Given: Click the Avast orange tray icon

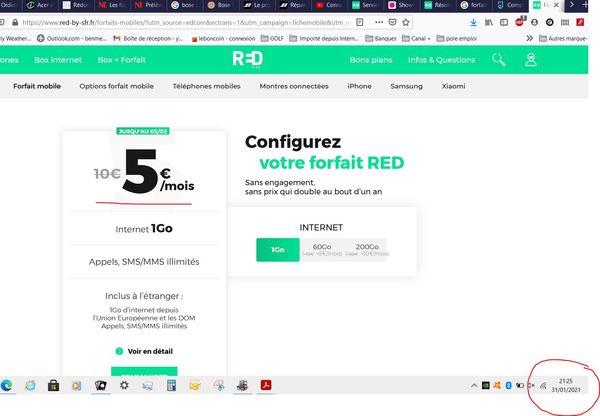Looking at the screenshot, I should [x=497, y=385].
